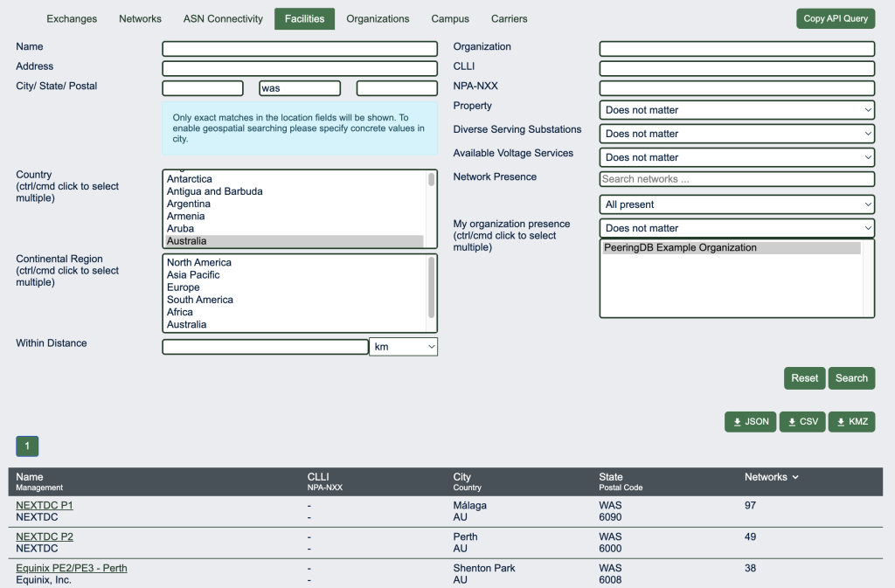Select Australia in Continental Region list
This screenshot has height=588, width=895.
click(x=294, y=324)
